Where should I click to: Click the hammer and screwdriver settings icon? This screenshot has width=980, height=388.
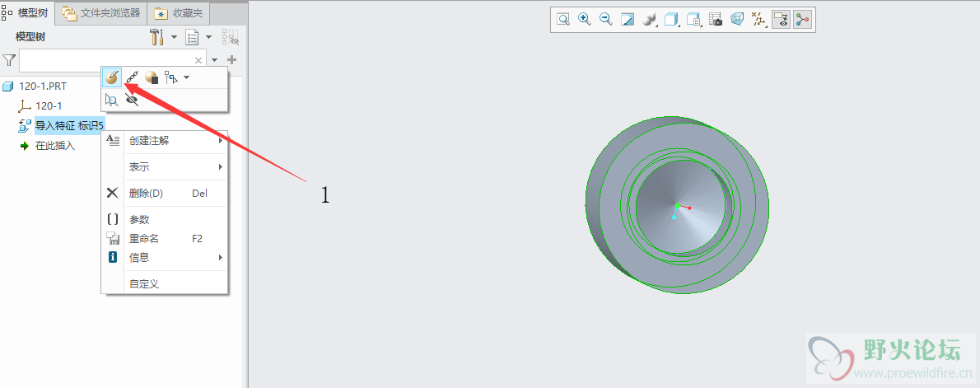coord(156,37)
